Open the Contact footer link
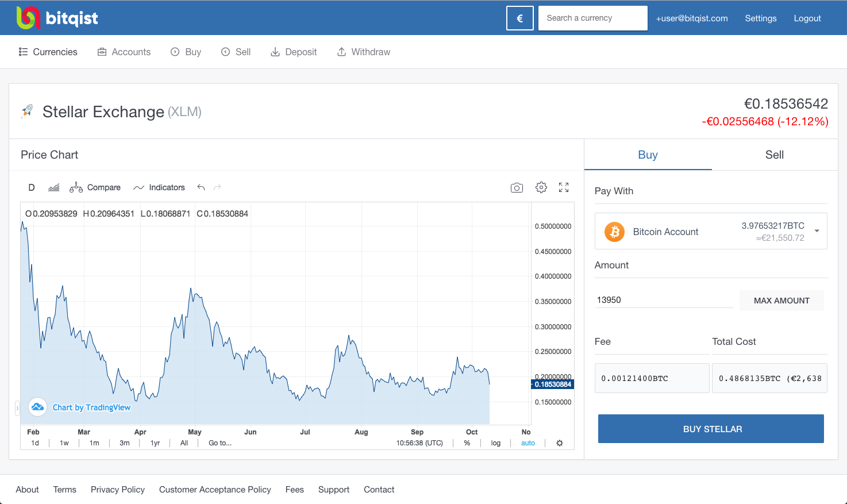Viewport: 847px width, 504px height. (379, 490)
